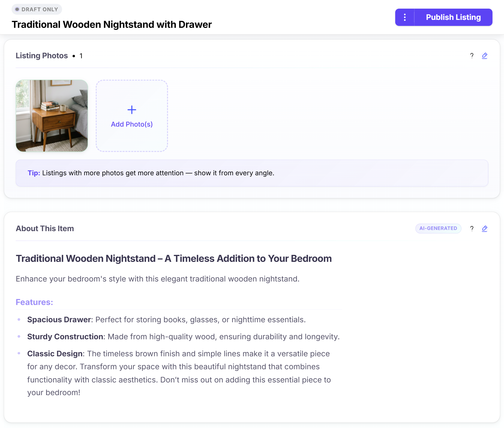Viewport: 504px width, 428px height.
Task: Edit the Listing Photos section
Action: 484,56
